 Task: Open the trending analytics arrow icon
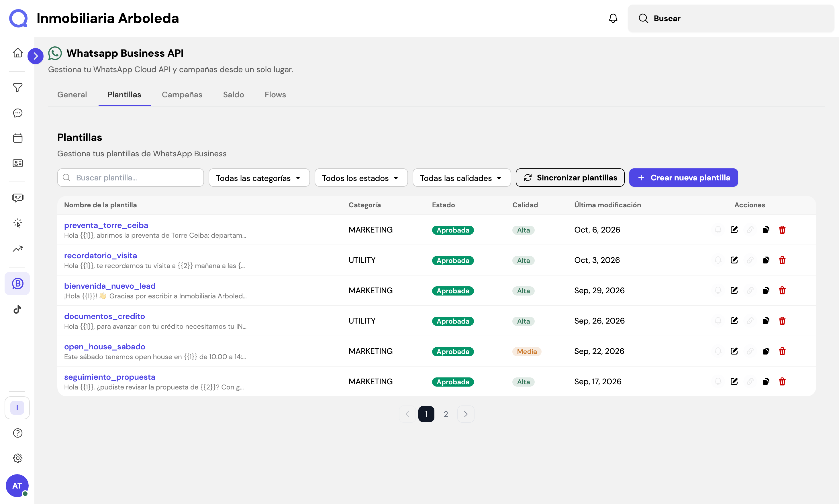18,249
